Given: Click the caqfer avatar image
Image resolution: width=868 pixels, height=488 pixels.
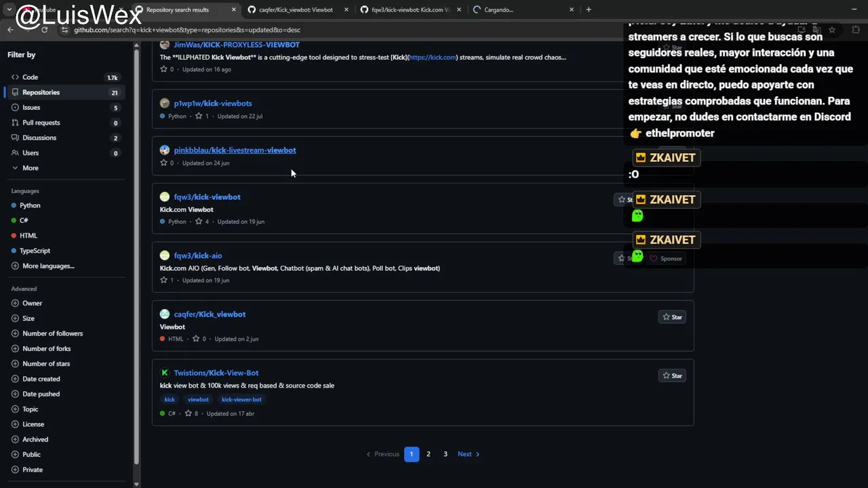Looking at the screenshot, I should pos(165,314).
